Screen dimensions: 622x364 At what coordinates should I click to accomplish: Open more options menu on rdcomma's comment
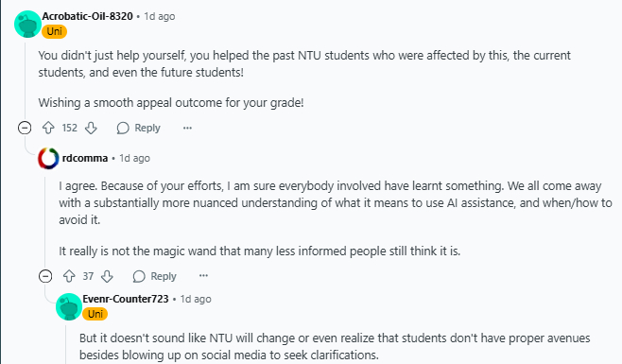pyautogui.click(x=203, y=275)
